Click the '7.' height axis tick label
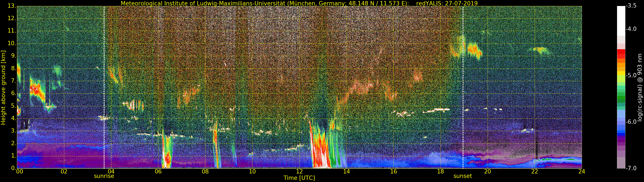644x182 pixels. click(x=13, y=81)
